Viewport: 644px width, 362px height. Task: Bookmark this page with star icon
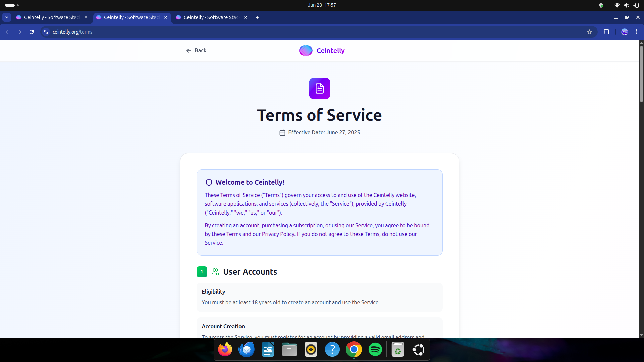(590, 32)
